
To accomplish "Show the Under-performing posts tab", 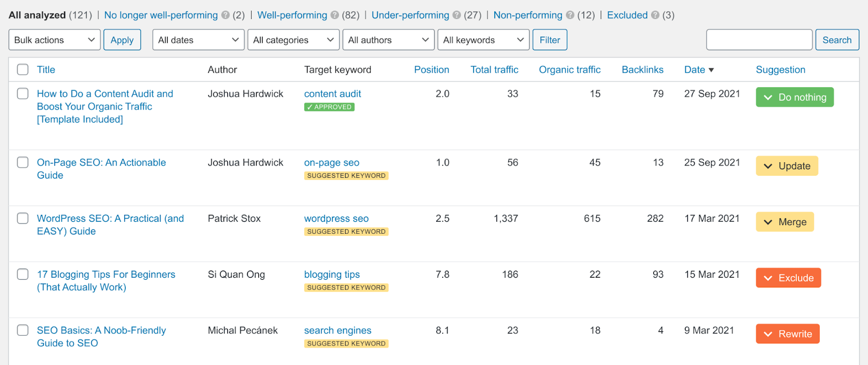I will click(410, 15).
